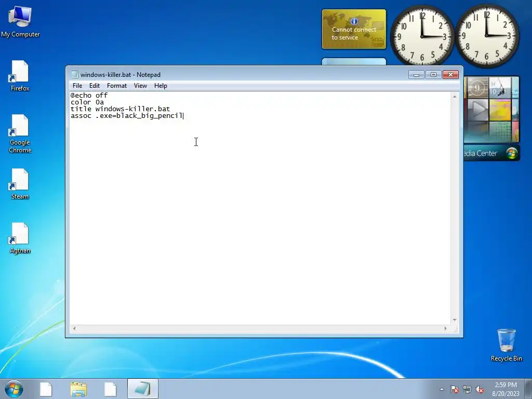Viewport: 532px width, 399px height.
Task: Launch Steam desktop shortcut
Action: point(20,184)
